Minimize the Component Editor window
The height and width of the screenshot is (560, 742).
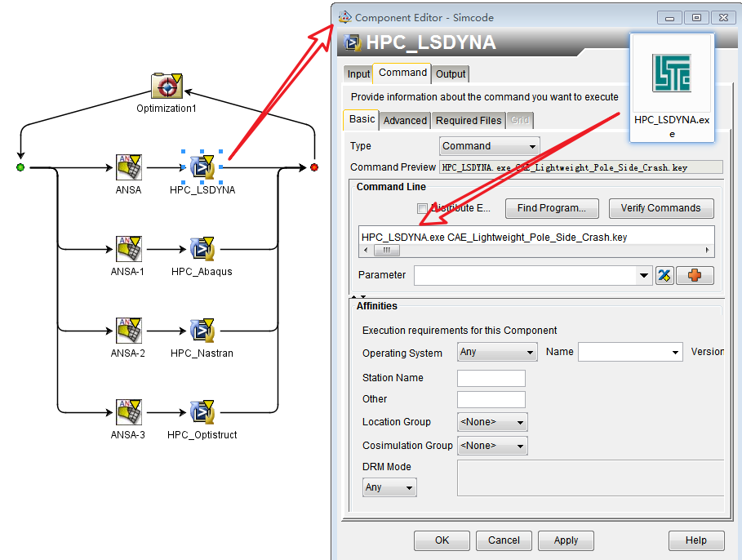pyautogui.click(x=669, y=17)
